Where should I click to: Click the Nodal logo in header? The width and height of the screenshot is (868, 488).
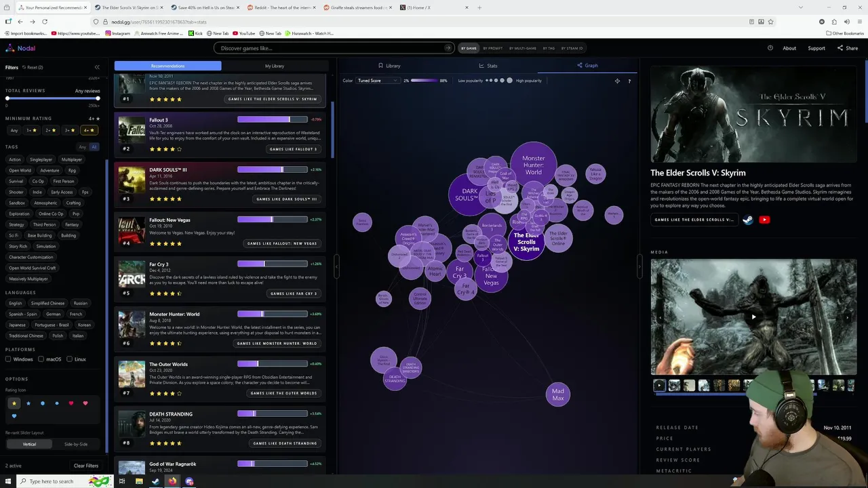click(x=20, y=48)
